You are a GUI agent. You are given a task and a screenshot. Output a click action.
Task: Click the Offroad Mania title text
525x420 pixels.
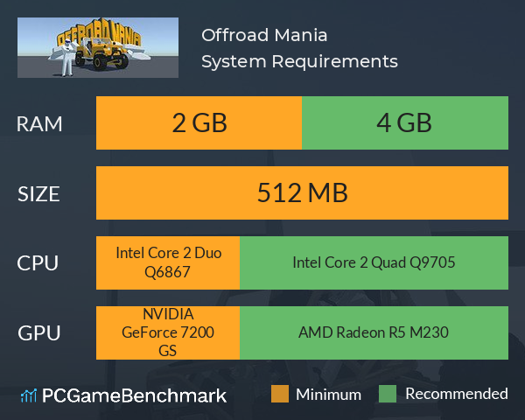click(264, 35)
